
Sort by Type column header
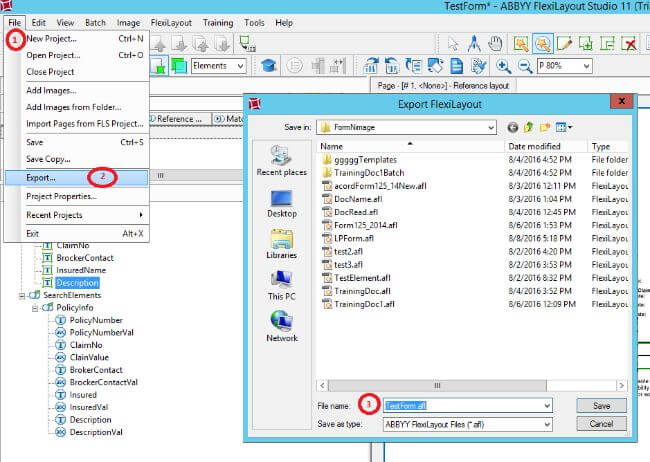point(608,146)
